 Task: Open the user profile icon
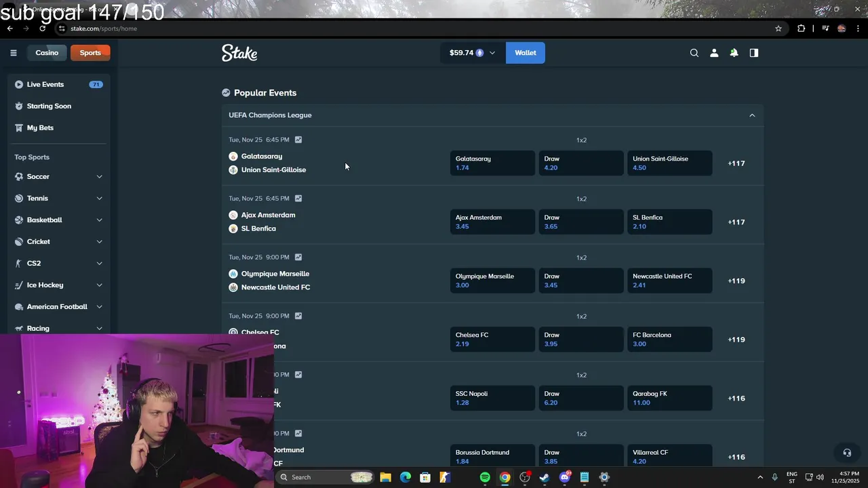[x=714, y=53]
